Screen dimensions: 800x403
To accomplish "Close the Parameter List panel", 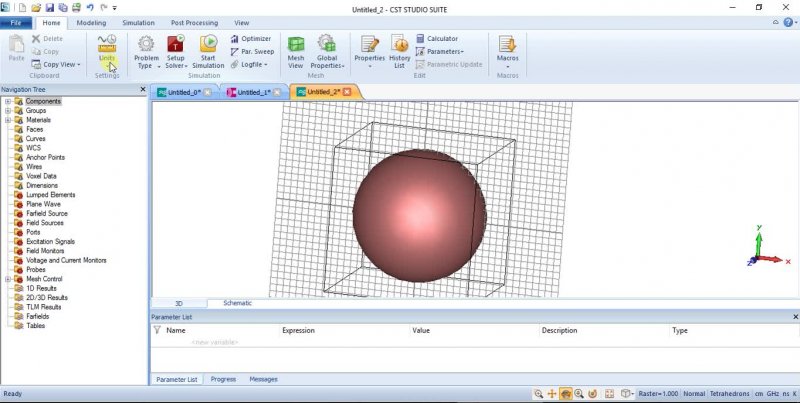I will click(x=795, y=317).
